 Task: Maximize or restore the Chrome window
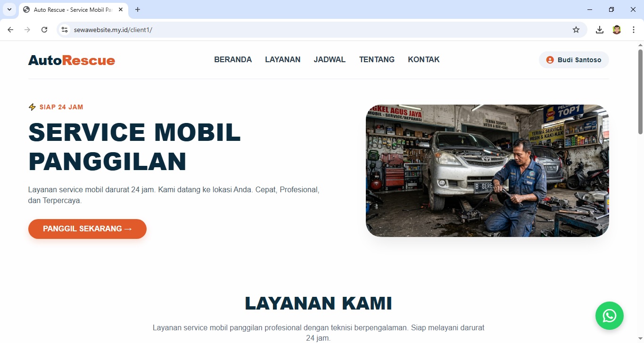tap(611, 9)
